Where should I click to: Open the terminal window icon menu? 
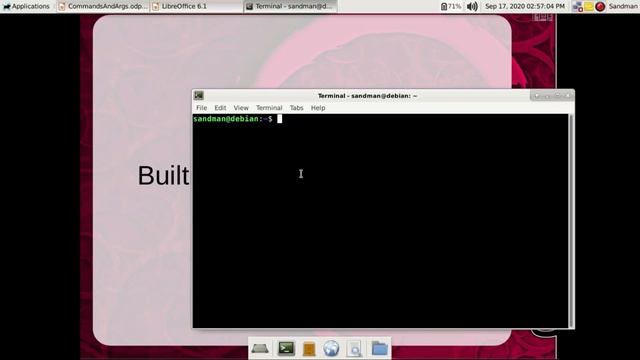(199, 96)
